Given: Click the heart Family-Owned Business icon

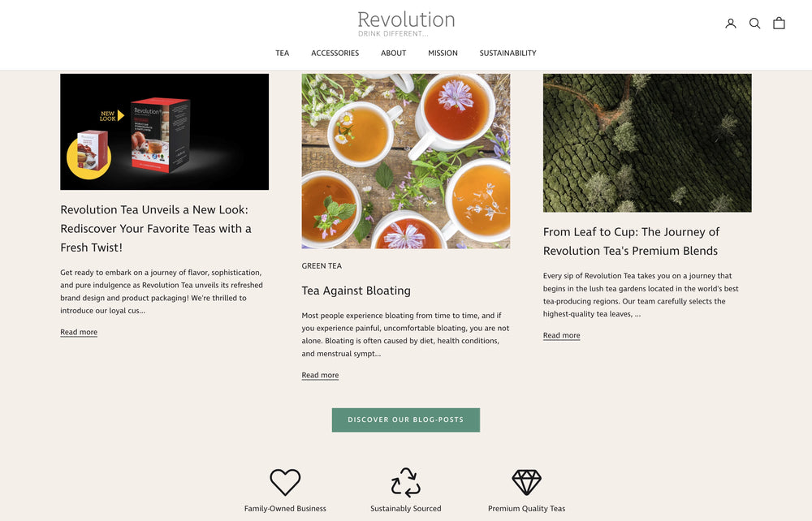Looking at the screenshot, I should [285, 482].
